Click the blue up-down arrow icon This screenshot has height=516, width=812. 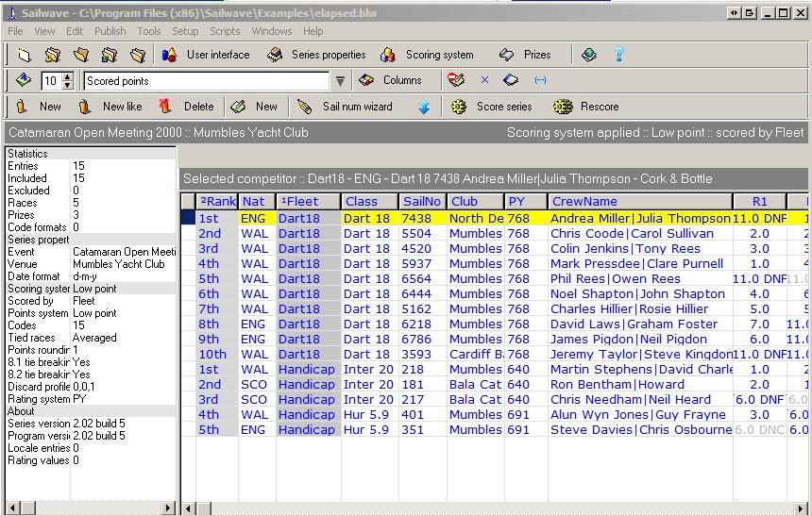(x=424, y=107)
